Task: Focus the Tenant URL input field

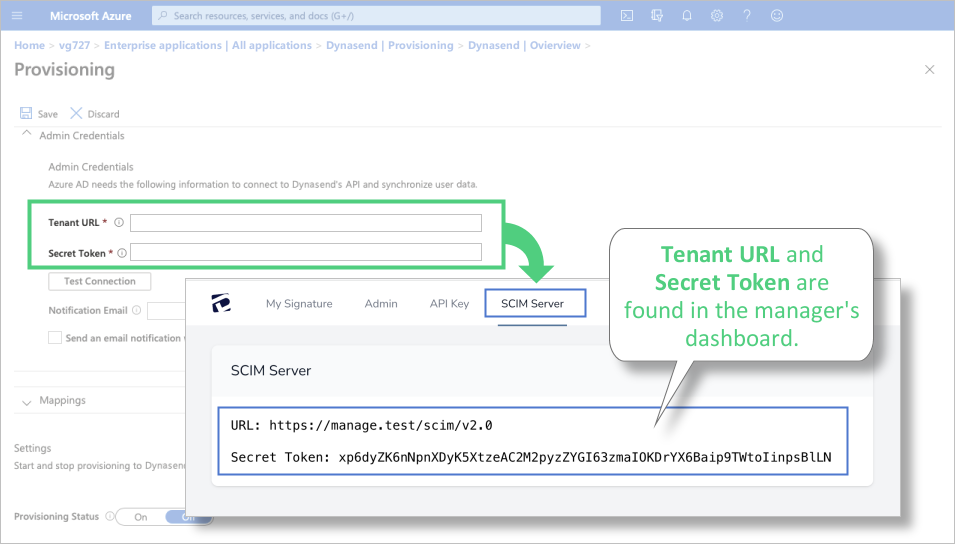Action: pos(306,223)
